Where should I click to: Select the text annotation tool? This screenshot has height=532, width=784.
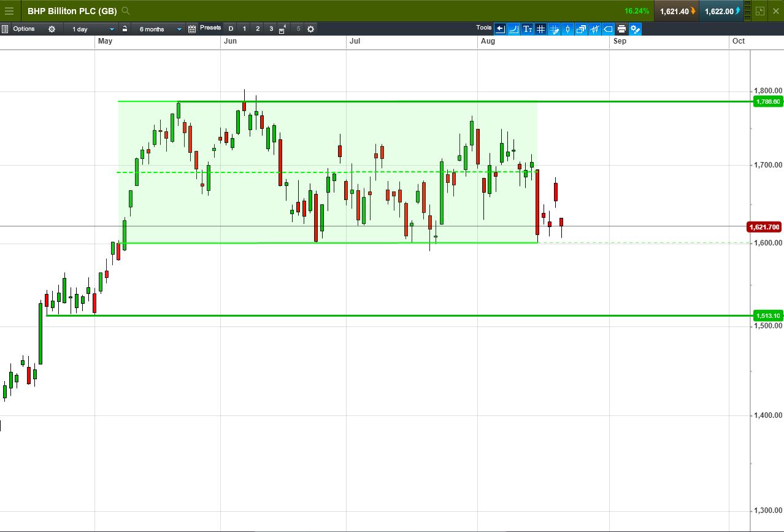point(527,29)
